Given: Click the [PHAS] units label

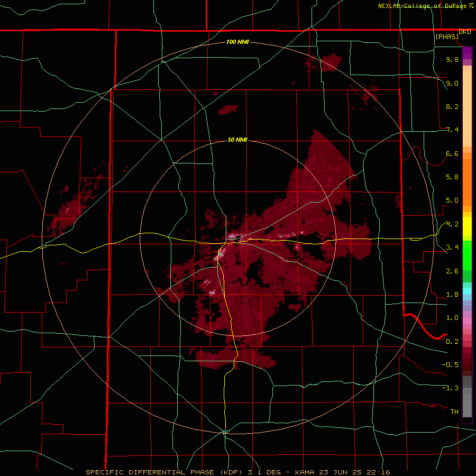Looking at the screenshot, I should pos(447,36).
